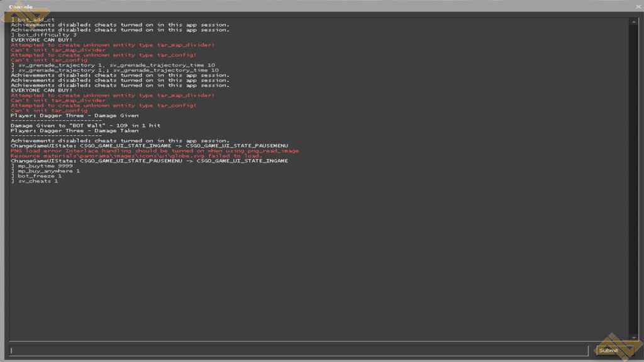This screenshot has height=362, width=644.
Task: Select the Damage Given to BOT Walt line
Action: click(86, 126)
